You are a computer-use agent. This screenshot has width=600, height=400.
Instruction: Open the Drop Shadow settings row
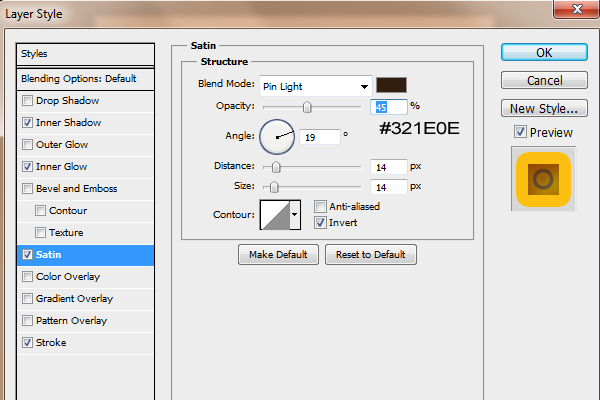[x=86, y=101]
